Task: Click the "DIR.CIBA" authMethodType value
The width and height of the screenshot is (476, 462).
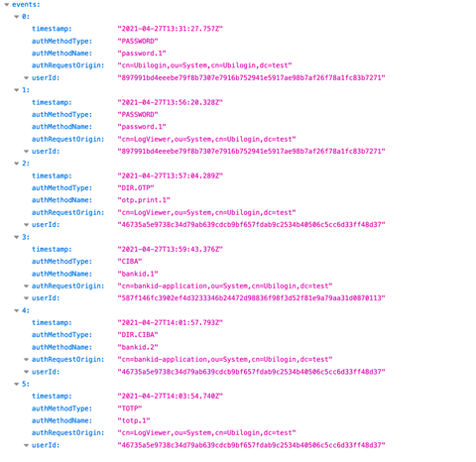Action: pyautogui.click(x=138, y=334)
